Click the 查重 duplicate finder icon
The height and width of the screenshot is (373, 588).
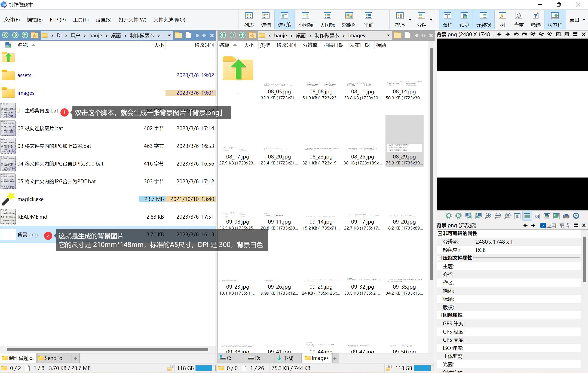[519, 20]
